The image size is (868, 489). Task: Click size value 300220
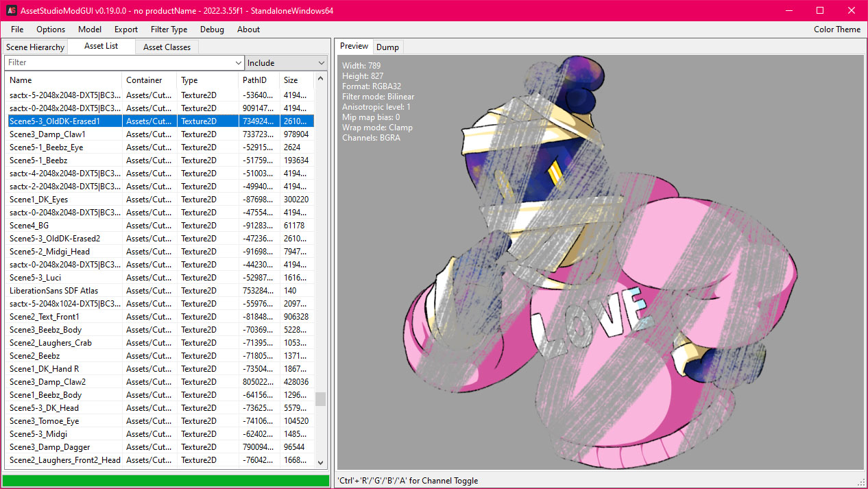pyautogui.click(x=296, y=200)
